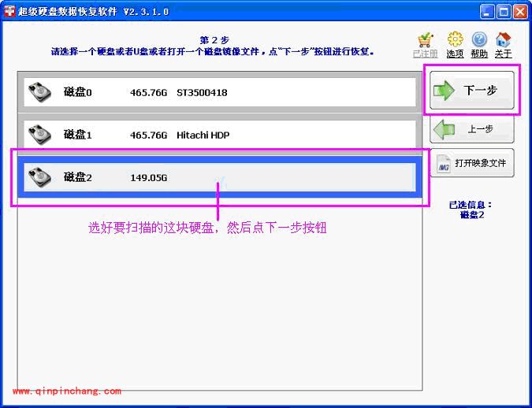
Task: Click the 选项 text label
Action: pyautogui.click(x=455, y=54)
